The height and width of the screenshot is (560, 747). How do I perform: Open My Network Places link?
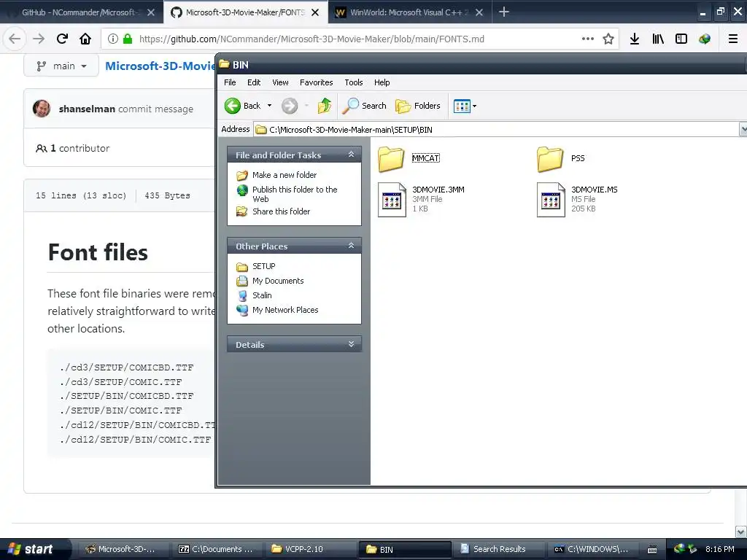[285, 310]
